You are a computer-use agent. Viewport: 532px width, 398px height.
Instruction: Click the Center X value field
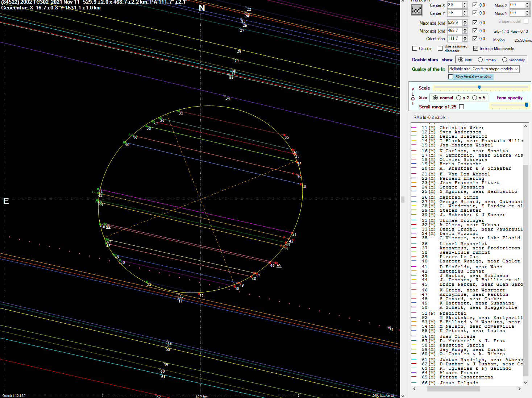[455, 5]
